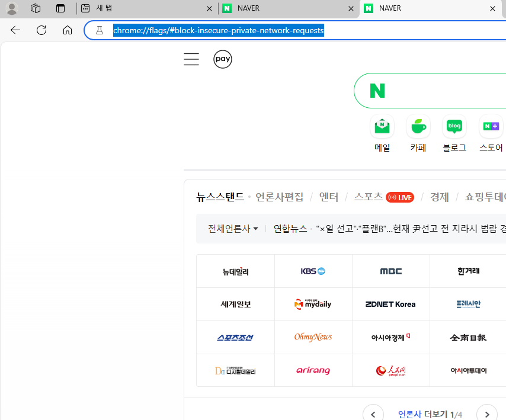Screen dimensions: 506x420
Task: Open the 한겨레 publisher logo
Action: (468, 271)
